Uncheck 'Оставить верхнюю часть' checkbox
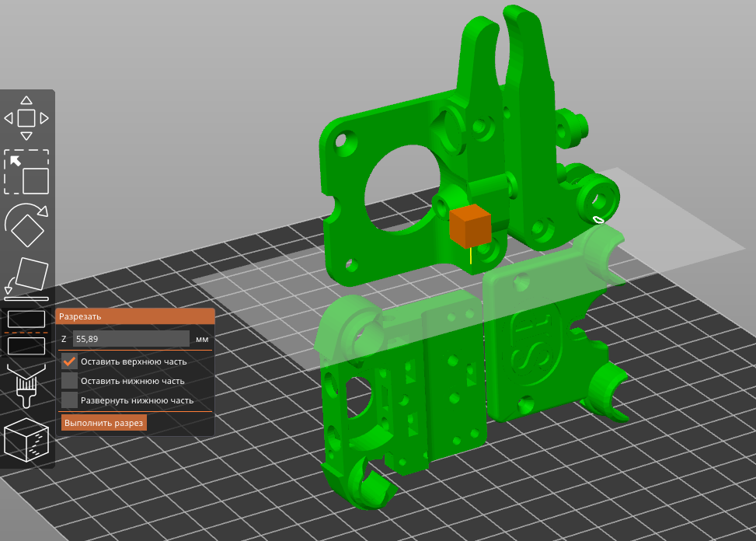The width and height of the screenshot is (756, 541). coord(70,361)
